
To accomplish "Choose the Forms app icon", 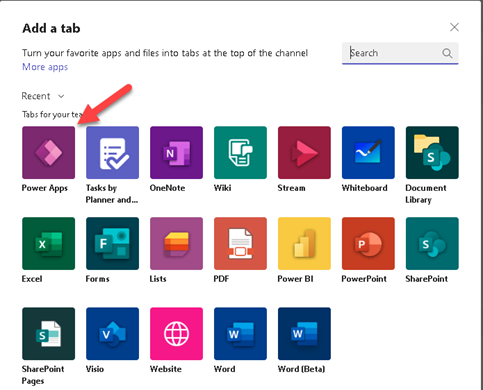I will tap(113, 244).
